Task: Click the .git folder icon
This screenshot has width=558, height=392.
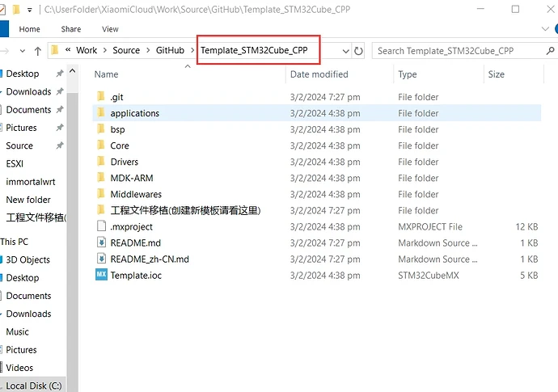Action: point(101,97)
